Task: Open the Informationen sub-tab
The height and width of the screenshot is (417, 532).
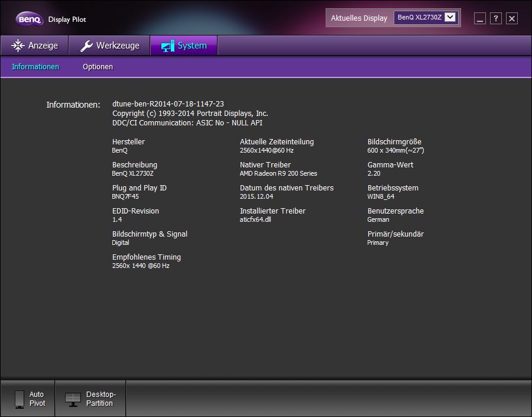Action: (35, 67)
